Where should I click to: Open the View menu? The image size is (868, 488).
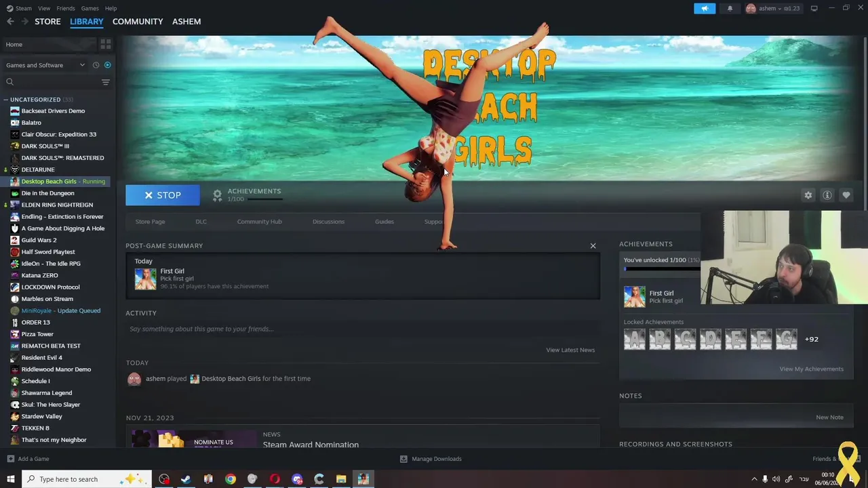coord(44,8)
